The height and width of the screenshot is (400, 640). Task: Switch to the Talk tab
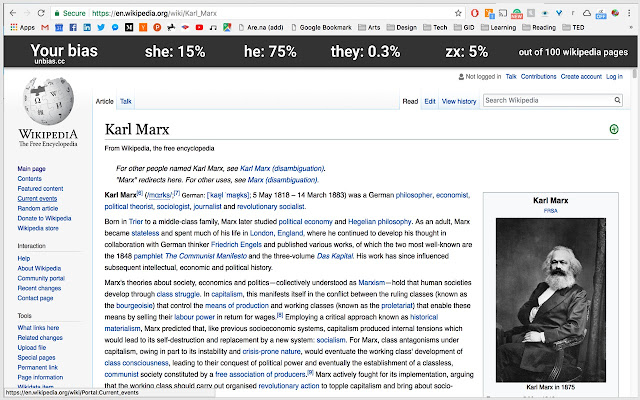tap(126, 101)
